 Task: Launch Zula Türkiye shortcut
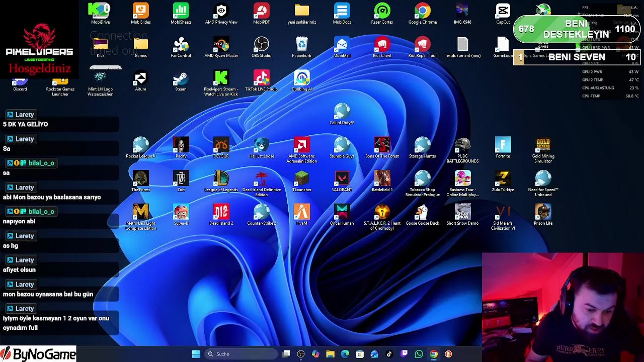503,182
